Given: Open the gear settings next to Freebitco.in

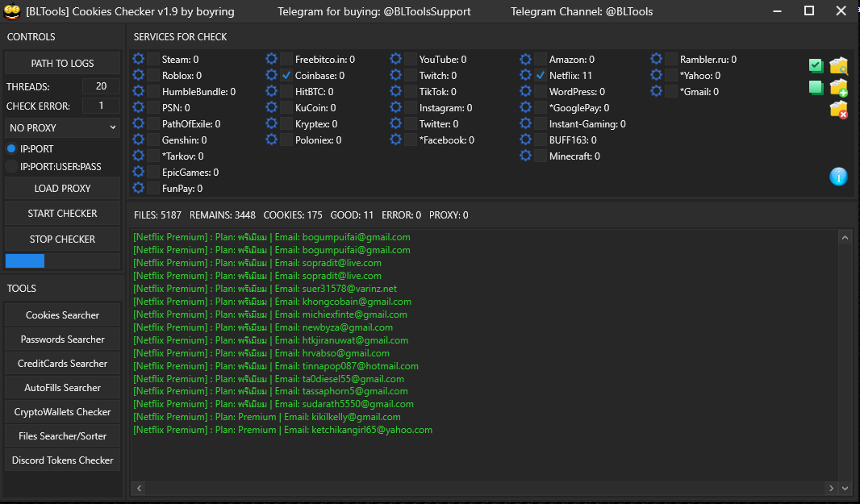Looking at the screenshot, I should click(272, 59).
